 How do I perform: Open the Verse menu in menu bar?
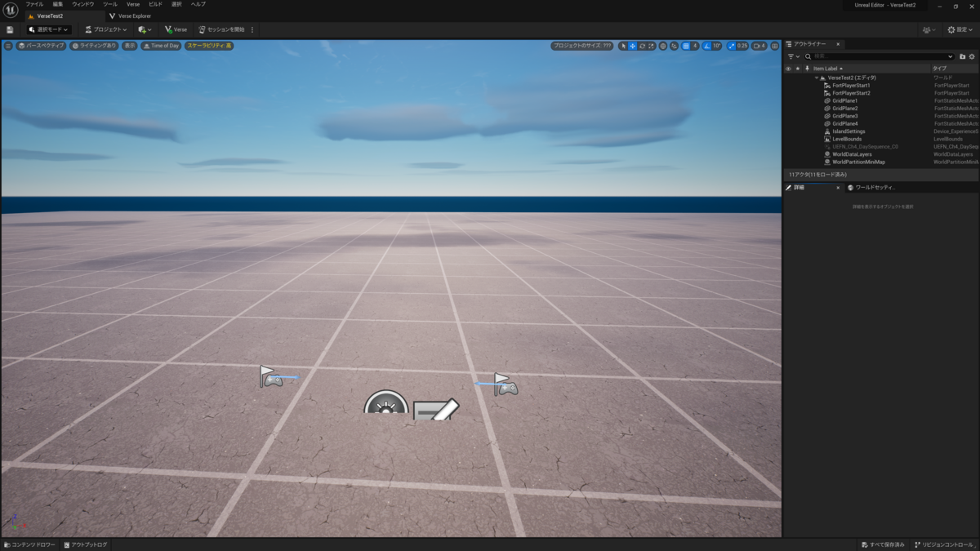[x=133, y=4]
